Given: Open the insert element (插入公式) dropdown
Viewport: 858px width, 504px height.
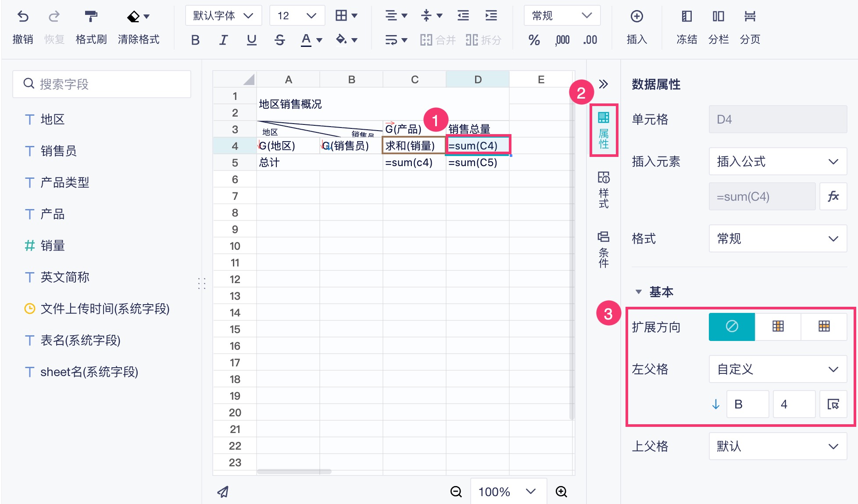Looking at the screenshot, I should click(x=777, y=162).
